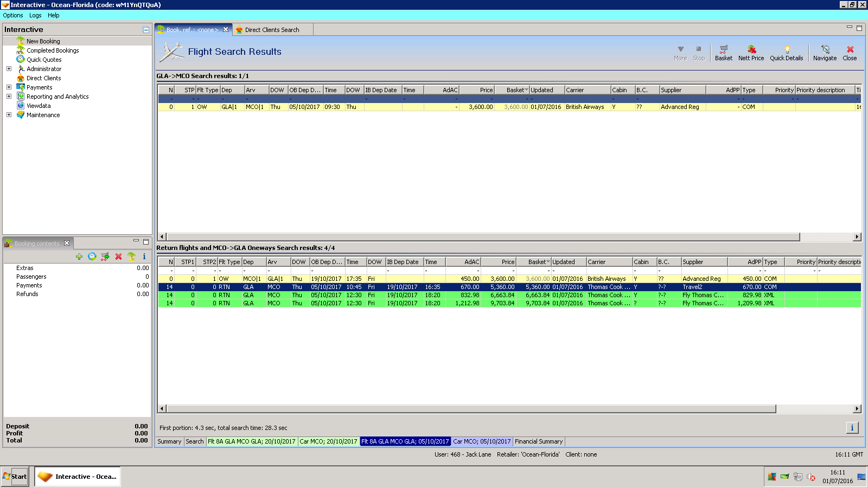The height and width of the screenshot is (488, 868).
Task: Minimize the Interactive navigation panel
Action: [x=146, y=30]
